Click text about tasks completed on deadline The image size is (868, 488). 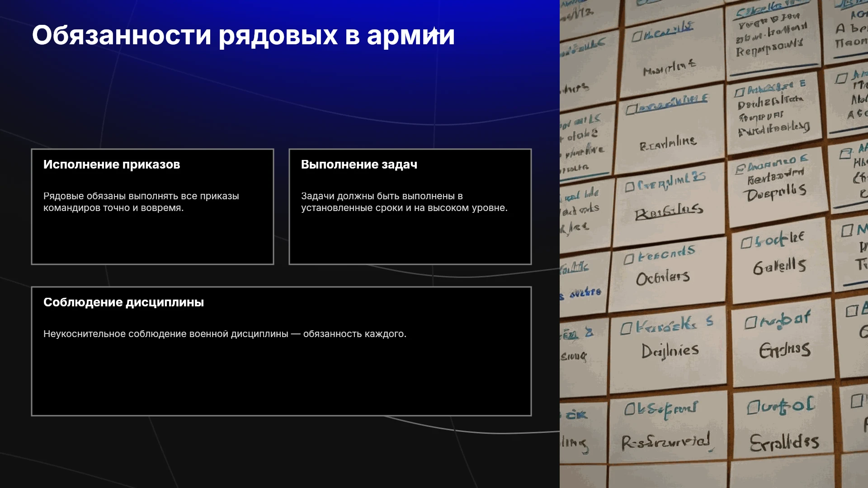point(404,202)
